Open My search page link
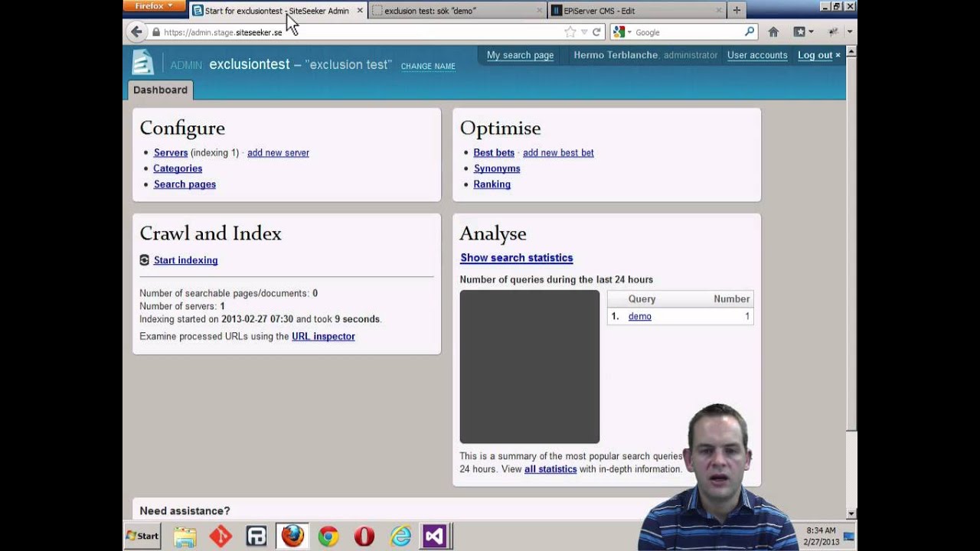Viewport: 980px width, 551px height. tap(520, 55)
